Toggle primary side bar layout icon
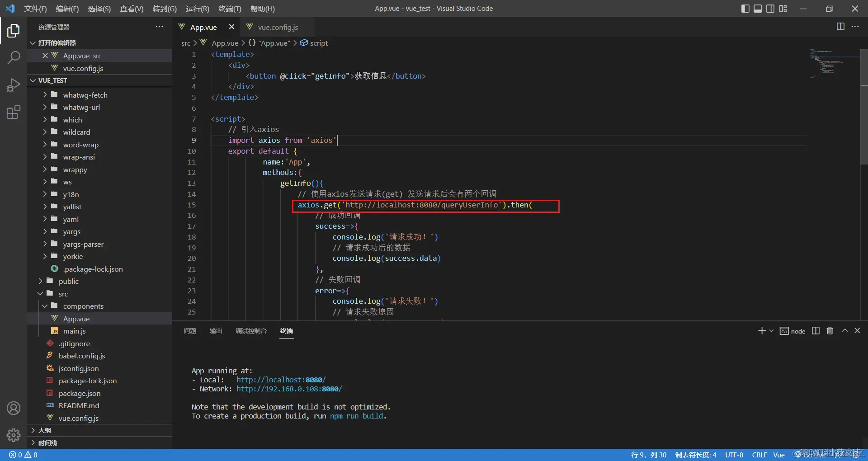The image size is (868, 461). pos(745,9)
